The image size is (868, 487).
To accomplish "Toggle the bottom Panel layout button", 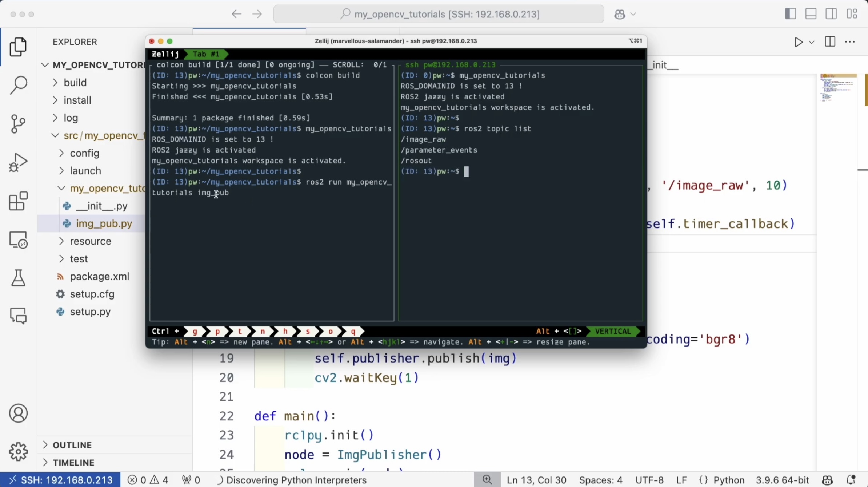I will [811, 14].
